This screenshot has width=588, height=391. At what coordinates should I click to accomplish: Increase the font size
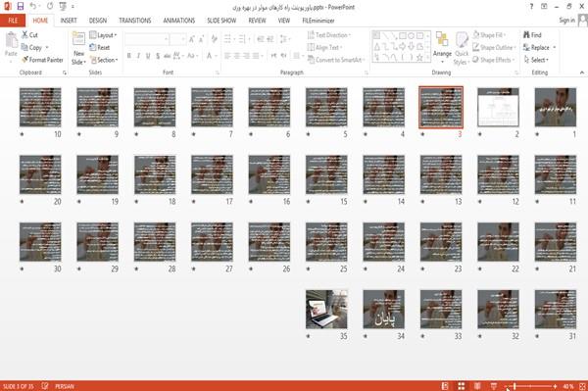192,39
